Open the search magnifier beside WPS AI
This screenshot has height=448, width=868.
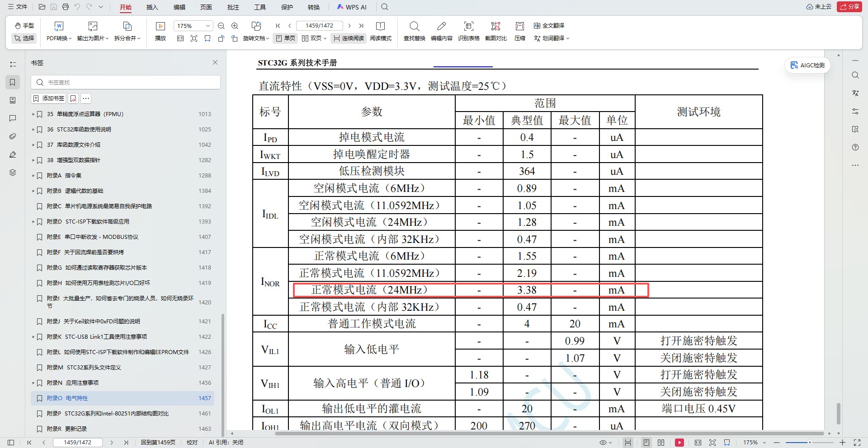(385, 7)
